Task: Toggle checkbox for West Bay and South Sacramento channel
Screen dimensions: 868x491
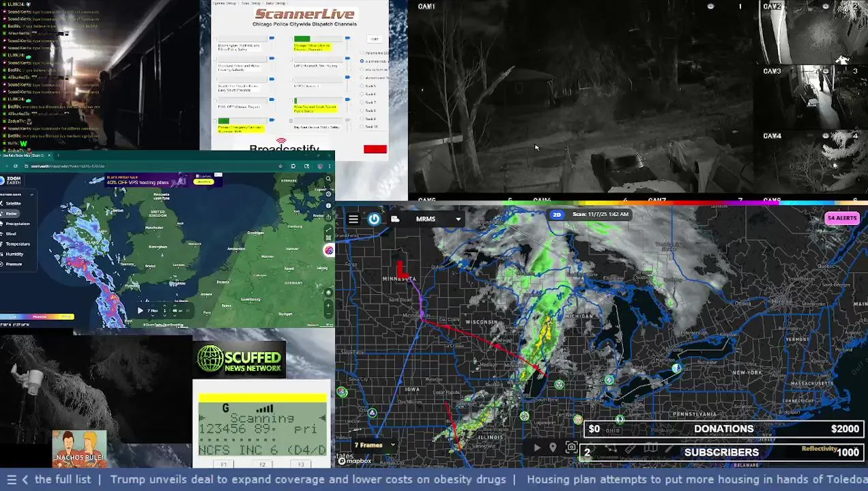Action: (x=291, y=100)
